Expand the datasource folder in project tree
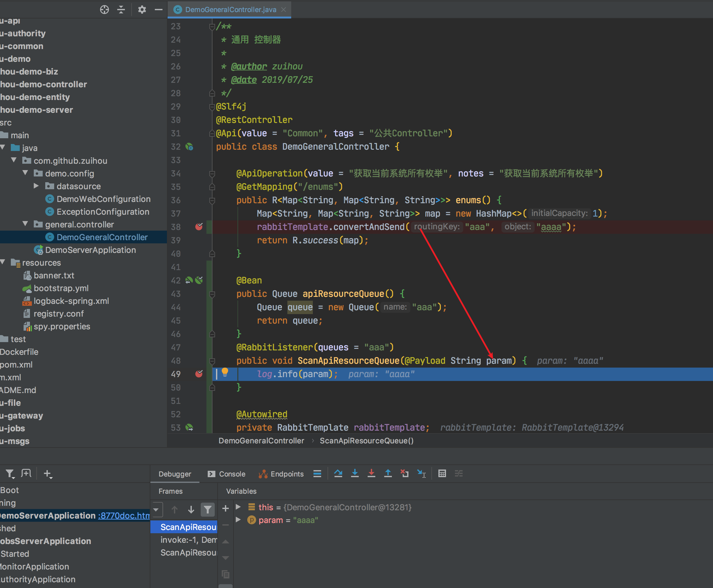 point(36,186)
